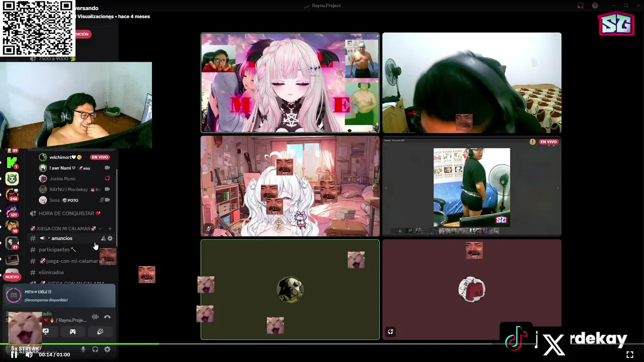Focus the EN VIVO wanted-posters stream tile
This screenshot has height=362, width=644.
click(471, 186)
